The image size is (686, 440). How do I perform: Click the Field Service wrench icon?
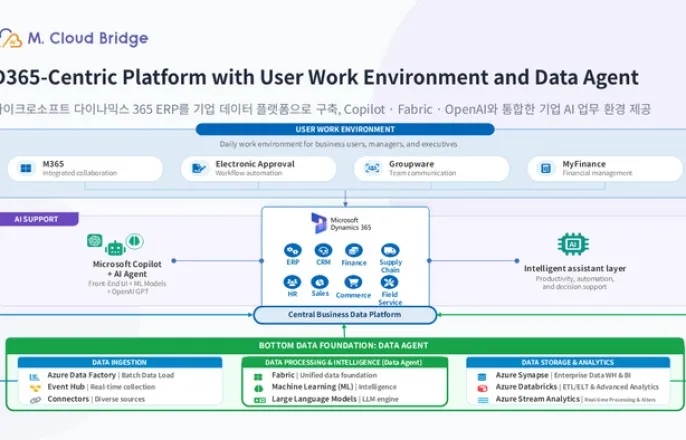point(389,283)
